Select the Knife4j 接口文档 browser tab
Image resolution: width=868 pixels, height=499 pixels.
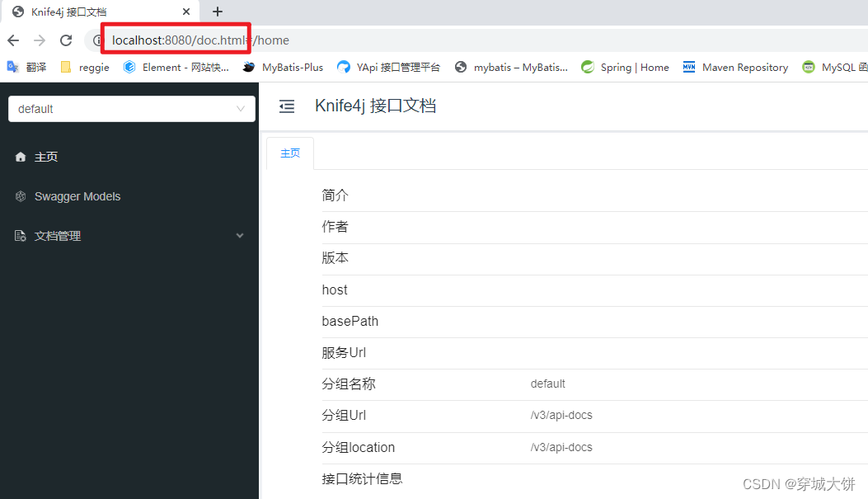[x=102, y=12]
